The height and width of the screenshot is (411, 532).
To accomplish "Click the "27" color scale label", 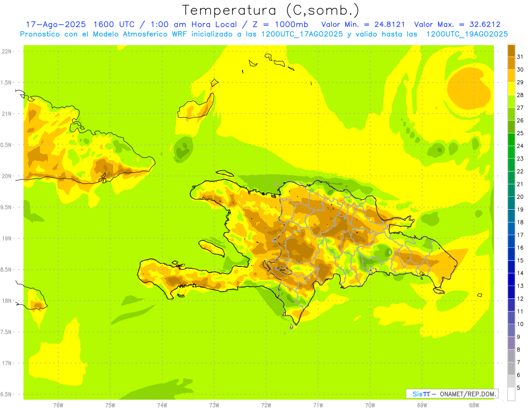I will tap(520, 108).
